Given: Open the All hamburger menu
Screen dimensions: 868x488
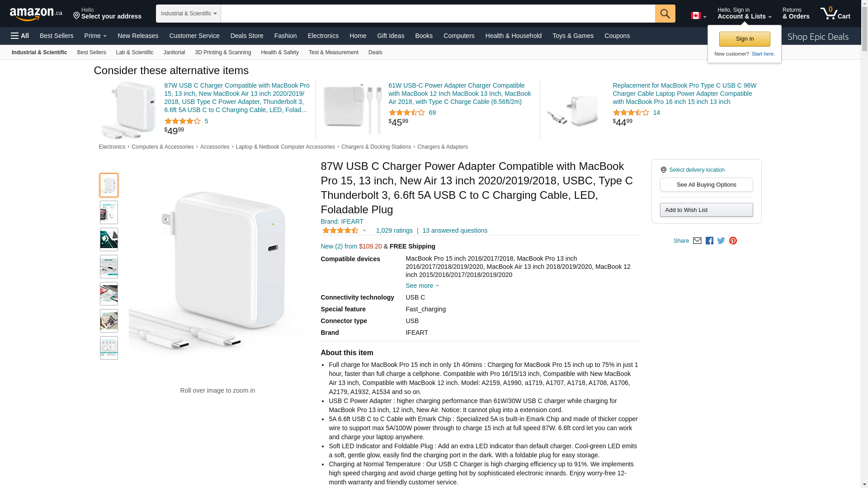Looking at the screenshot, I should pos(20,36).
